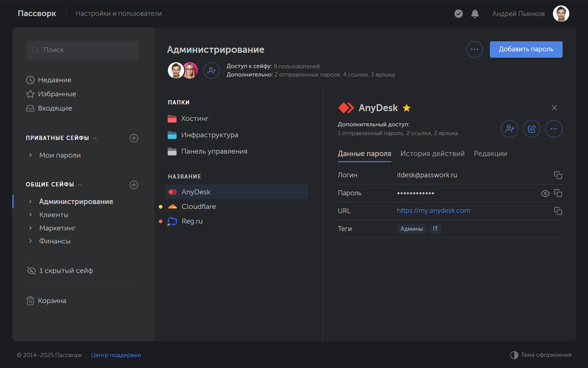Click Андрей Пьянков username
This screenshot has width=588, height=368.
518,14
